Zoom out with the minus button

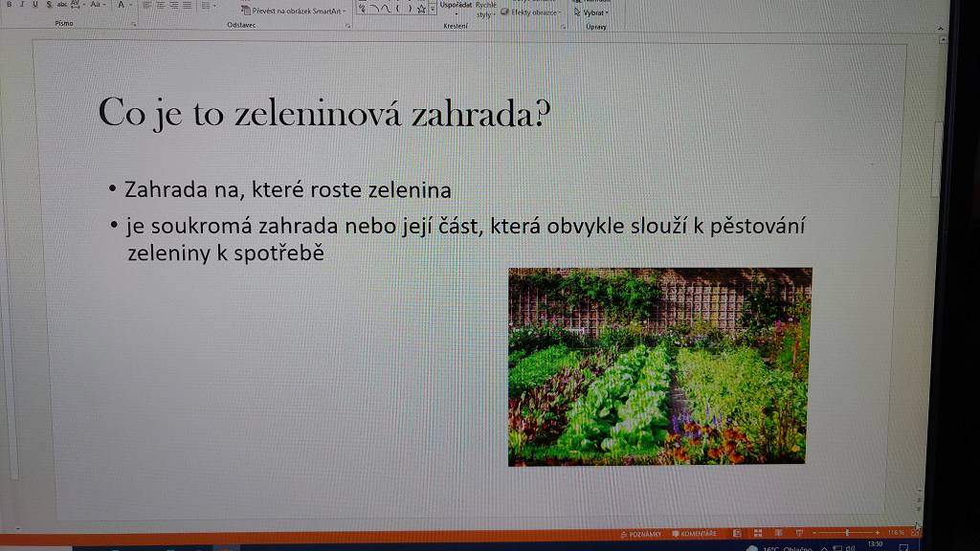814,533
